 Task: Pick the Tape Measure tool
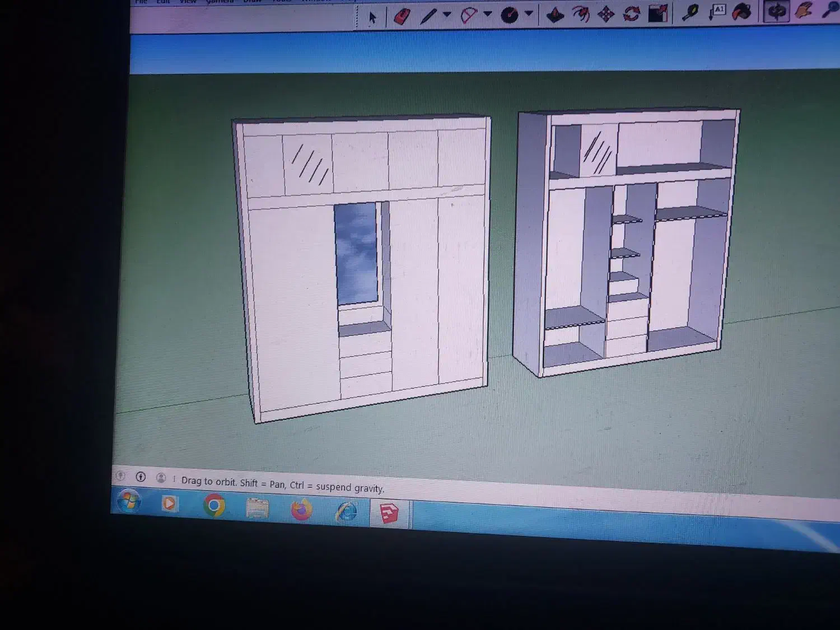point(690,12)
